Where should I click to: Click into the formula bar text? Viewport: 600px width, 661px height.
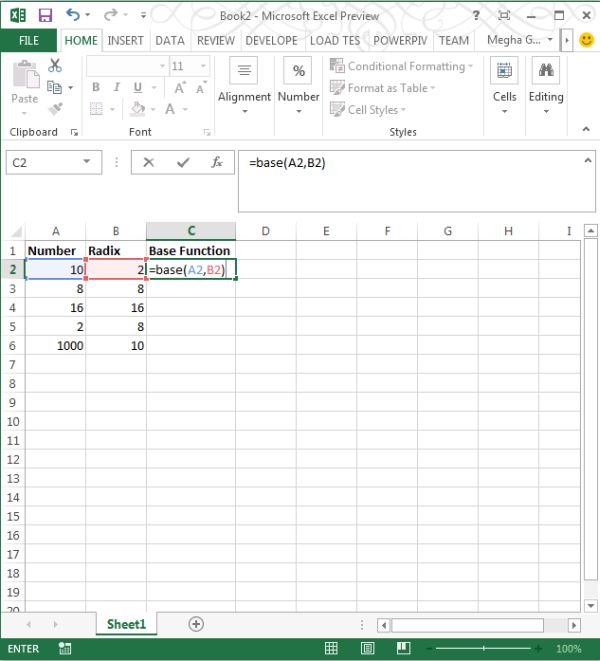[x=287, y=163]
